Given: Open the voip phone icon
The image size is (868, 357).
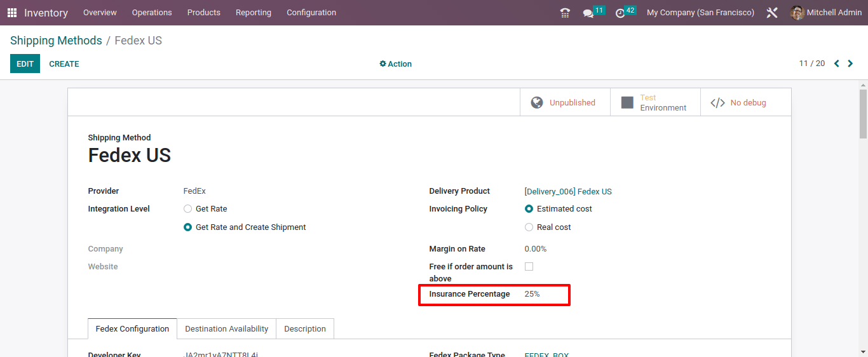Looking at the screenshot, I should click(x=565, y=13).
